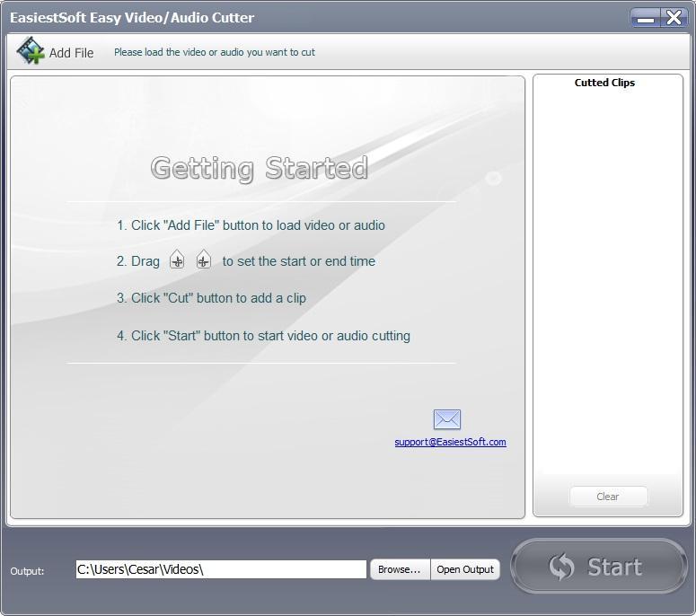Click 'Please load the video or audio' hint
This screenshot has height=616, width=696.
coord(215,52)
